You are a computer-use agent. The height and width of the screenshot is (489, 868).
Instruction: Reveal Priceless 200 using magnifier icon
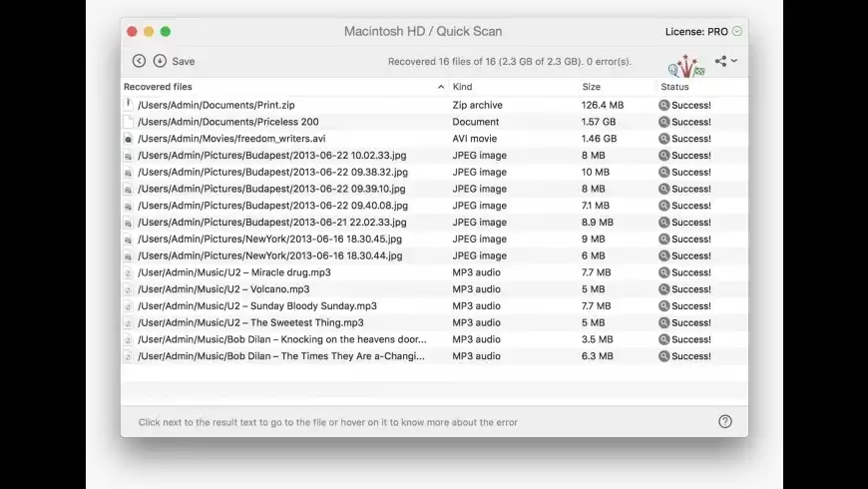click(x=664, y=122)
